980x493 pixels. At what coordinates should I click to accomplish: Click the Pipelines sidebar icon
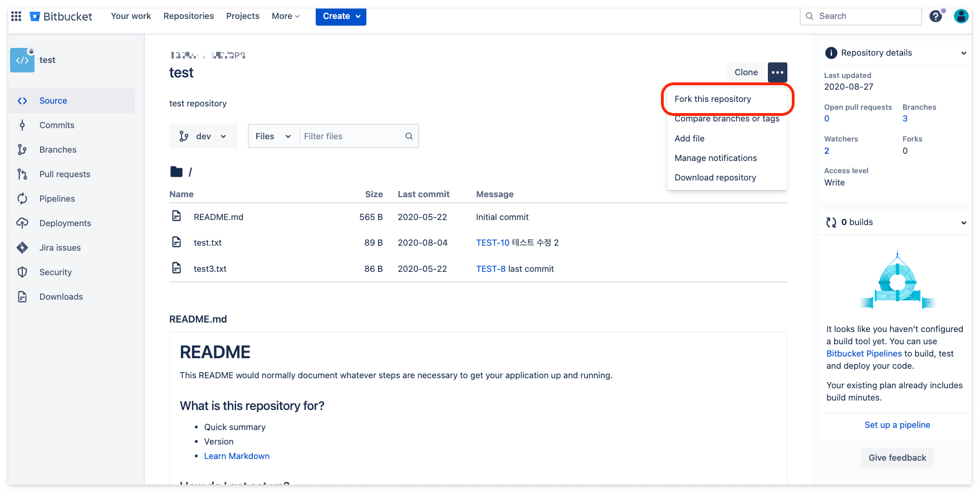22,199
